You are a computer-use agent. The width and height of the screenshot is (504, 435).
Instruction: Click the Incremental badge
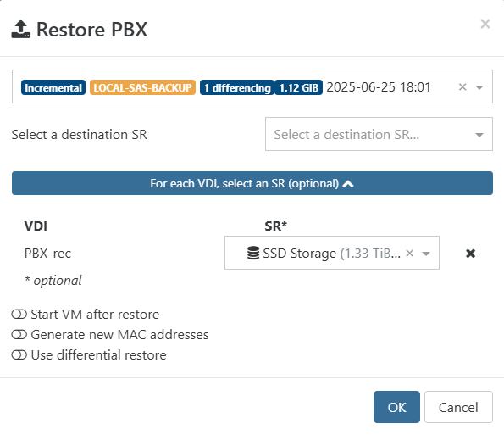(53, 87)
